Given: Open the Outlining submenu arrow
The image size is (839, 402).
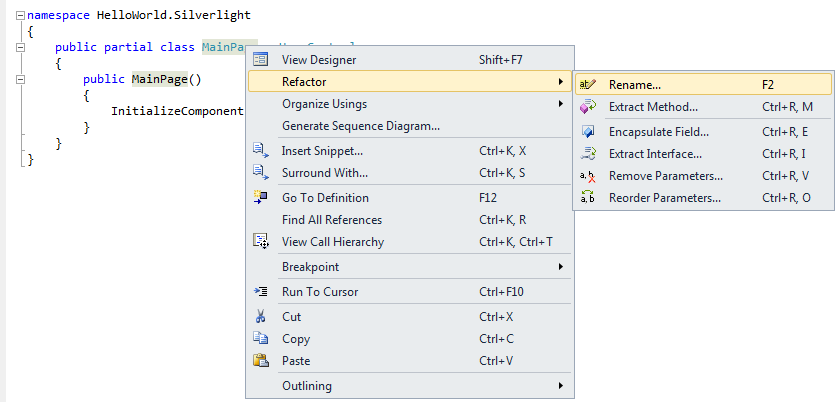Looking at the screenshot, I should pos(560,385).
